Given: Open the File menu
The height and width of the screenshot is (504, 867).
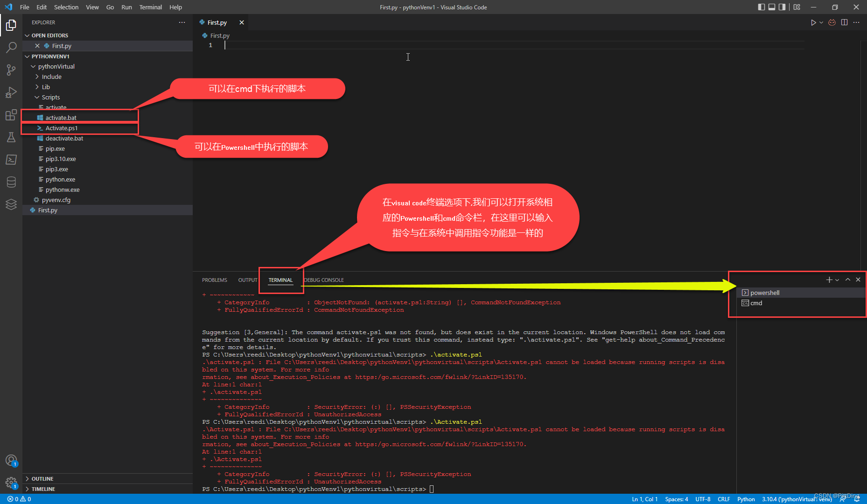Looking at the screenshot, I should 25,7.
